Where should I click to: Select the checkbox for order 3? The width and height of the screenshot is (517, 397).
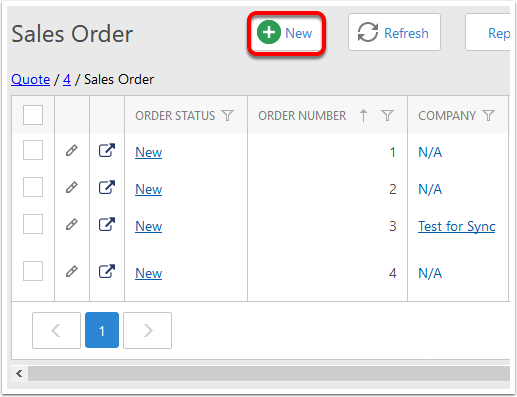pos(33,224)
